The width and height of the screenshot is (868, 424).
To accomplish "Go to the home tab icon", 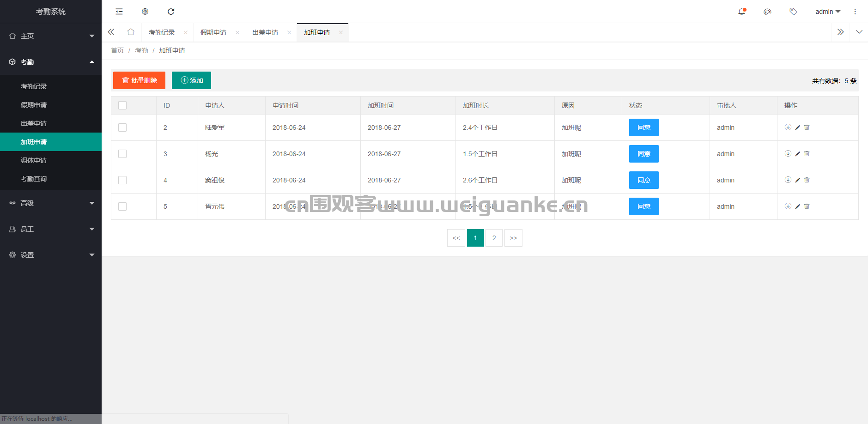I will (131, 32).
